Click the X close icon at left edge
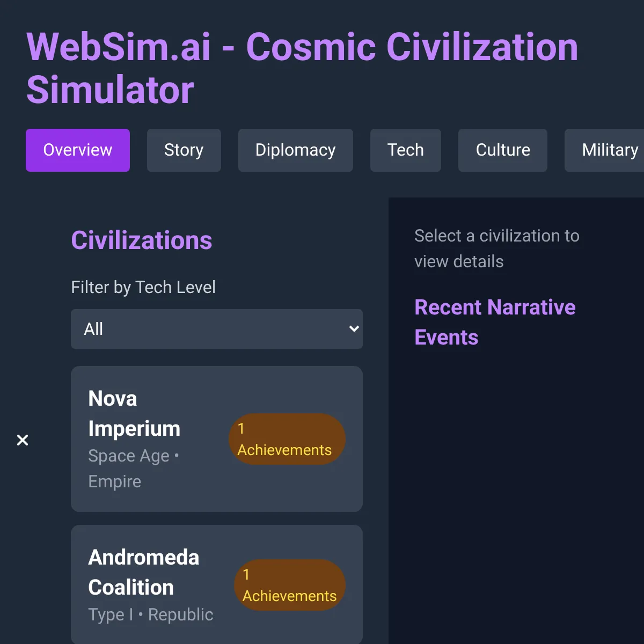The image size is (644, 644). (23, 440)
